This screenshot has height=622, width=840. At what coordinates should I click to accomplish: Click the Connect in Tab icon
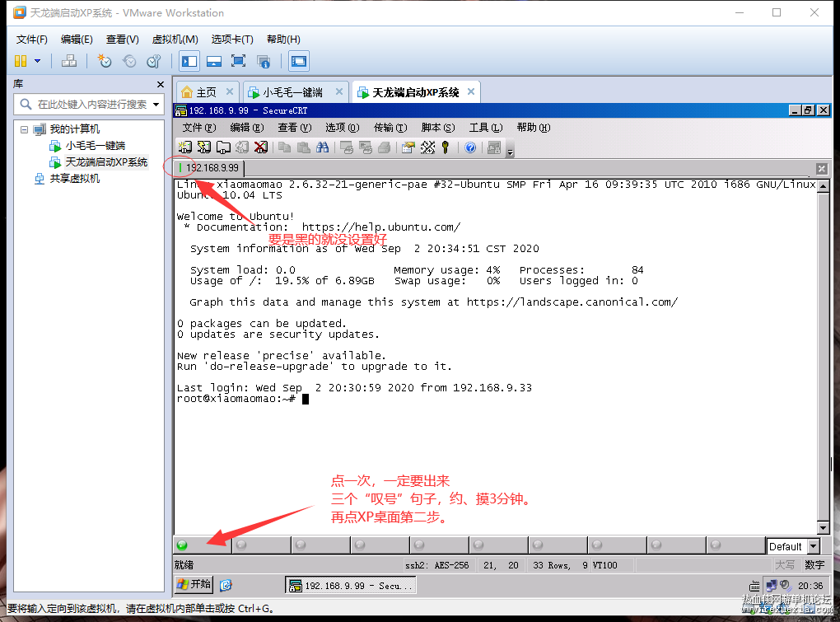[223, 147]
